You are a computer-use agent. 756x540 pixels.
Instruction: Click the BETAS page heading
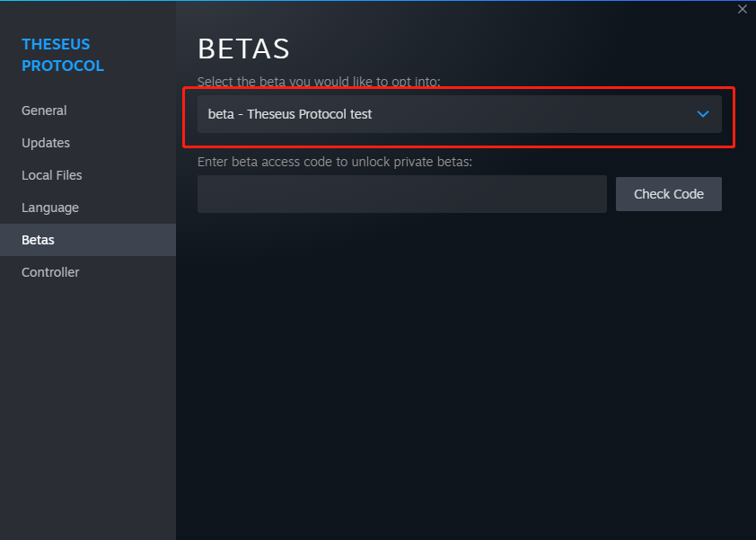(x=243, y=49)
